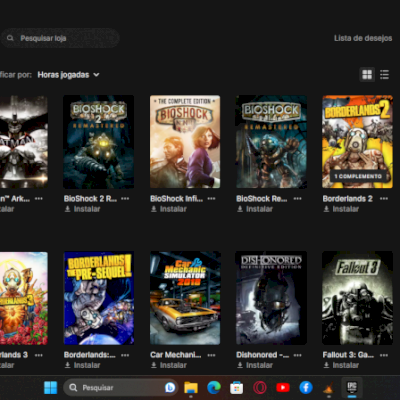
Task: Install Car Mechanic Simulator
Action: [x=168, y=365]
